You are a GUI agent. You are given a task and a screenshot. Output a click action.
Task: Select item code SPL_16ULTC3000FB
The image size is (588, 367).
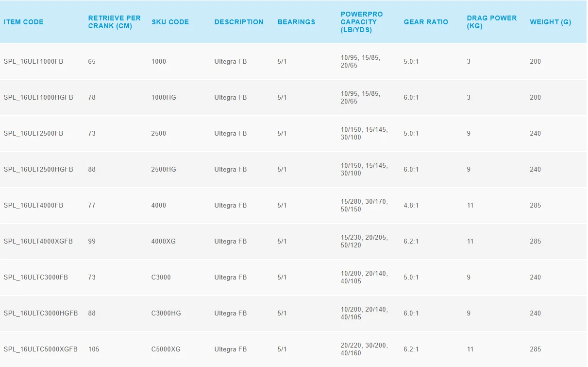coord(36,277)
